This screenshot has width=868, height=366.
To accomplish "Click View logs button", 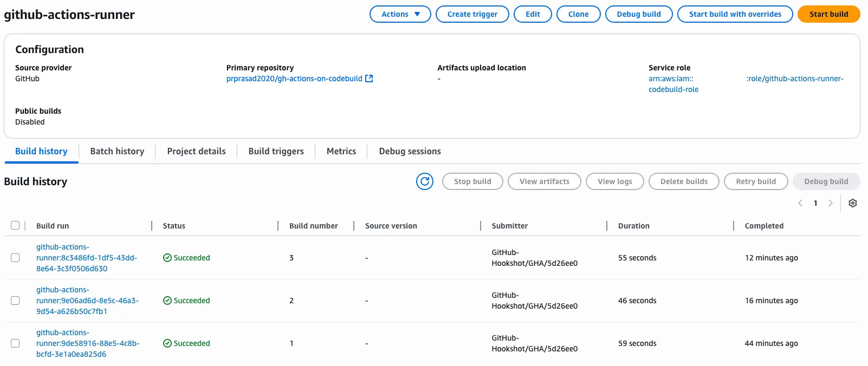I will coord(614,181).
